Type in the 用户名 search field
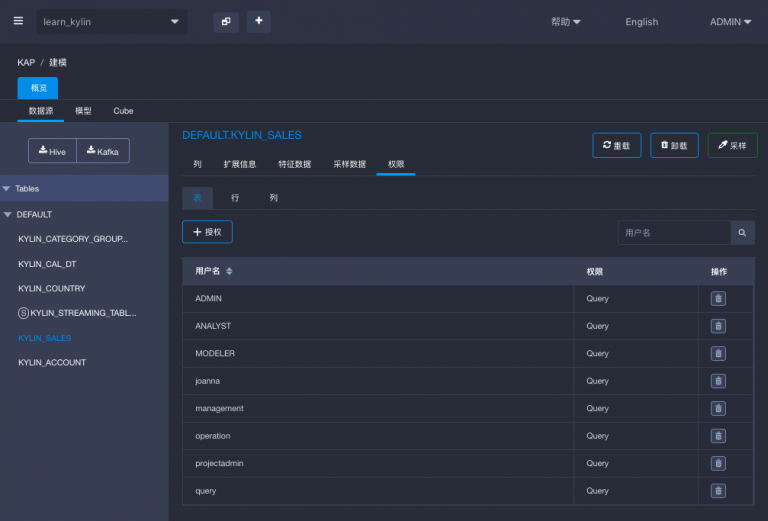 click(673, 232)
